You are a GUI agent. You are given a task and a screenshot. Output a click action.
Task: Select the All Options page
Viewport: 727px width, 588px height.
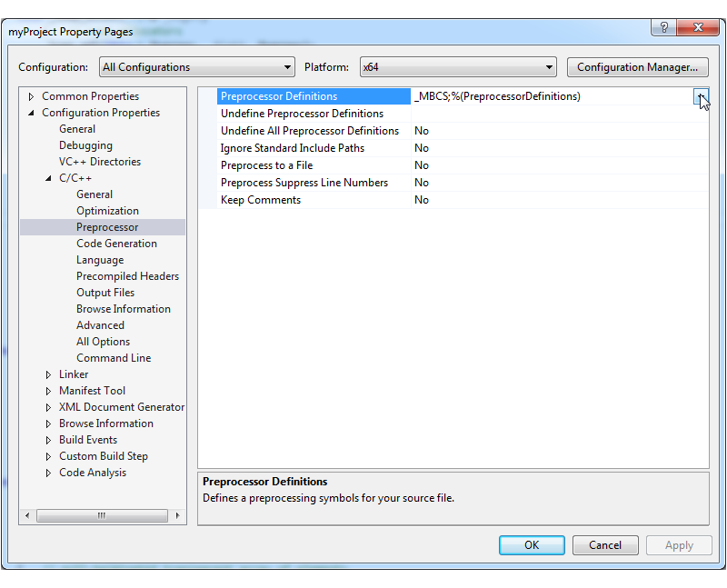103,342
